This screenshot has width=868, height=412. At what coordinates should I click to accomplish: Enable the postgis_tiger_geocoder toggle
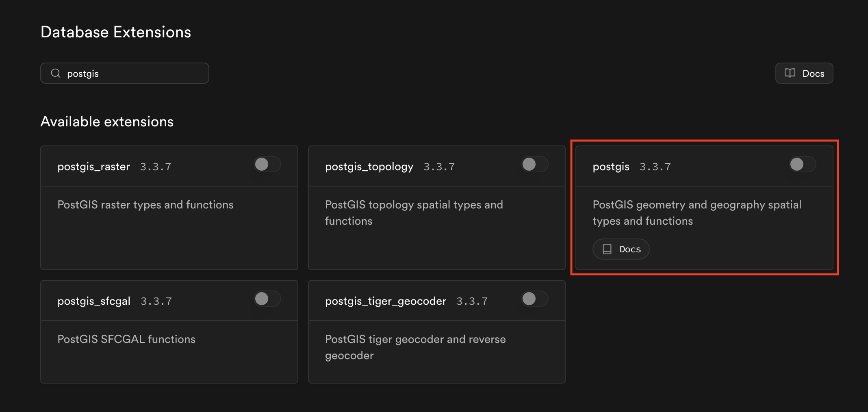pos(535,299)
